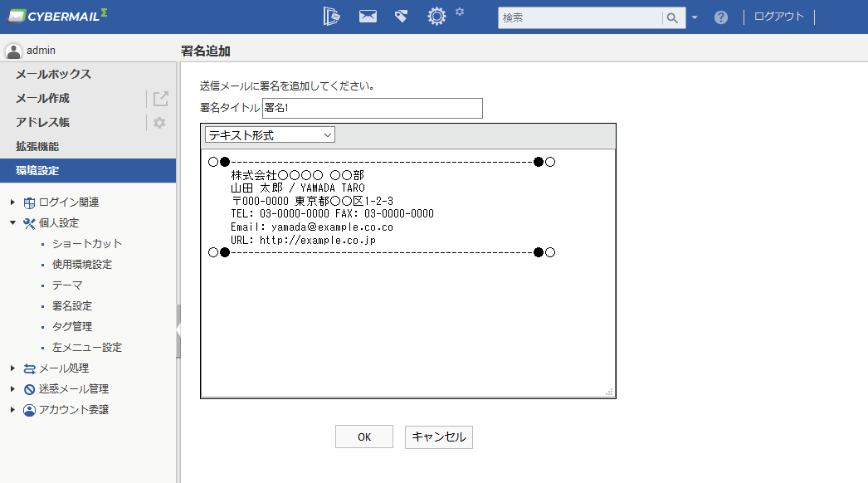Expand the ログイン関連 tree node

(x=12, y=202)
